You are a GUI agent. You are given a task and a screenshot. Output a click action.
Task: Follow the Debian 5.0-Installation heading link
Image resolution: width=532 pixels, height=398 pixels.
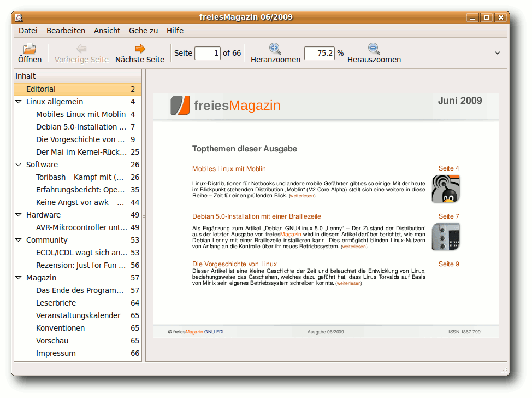pyautogui.click(x=257, y=216)
